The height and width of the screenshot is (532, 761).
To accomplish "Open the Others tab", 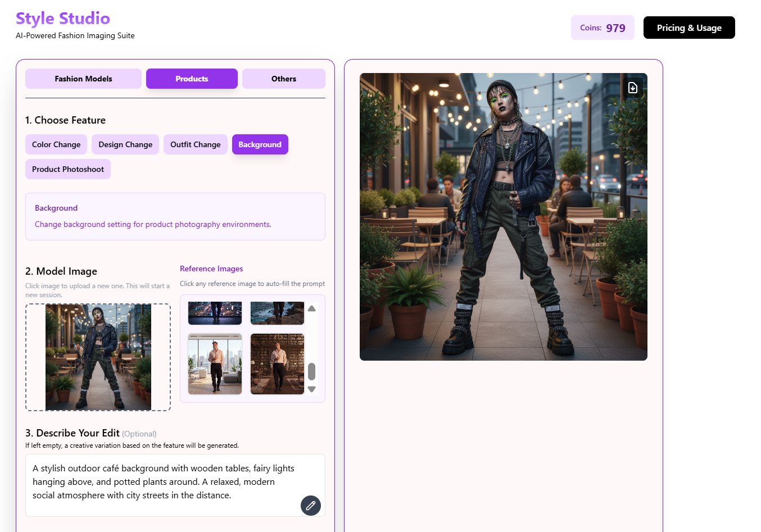I will coord(283,79).
